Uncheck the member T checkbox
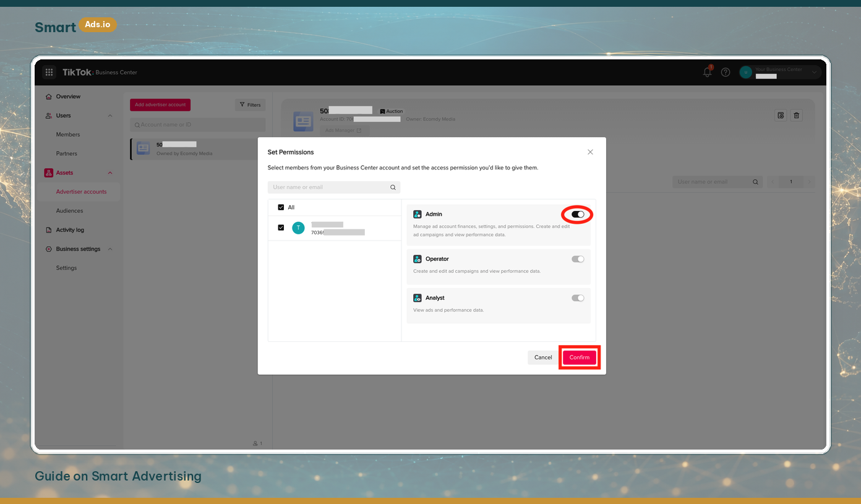Viewport: 861px width, 504px height. pyautogui.click(x=281, y=228)
